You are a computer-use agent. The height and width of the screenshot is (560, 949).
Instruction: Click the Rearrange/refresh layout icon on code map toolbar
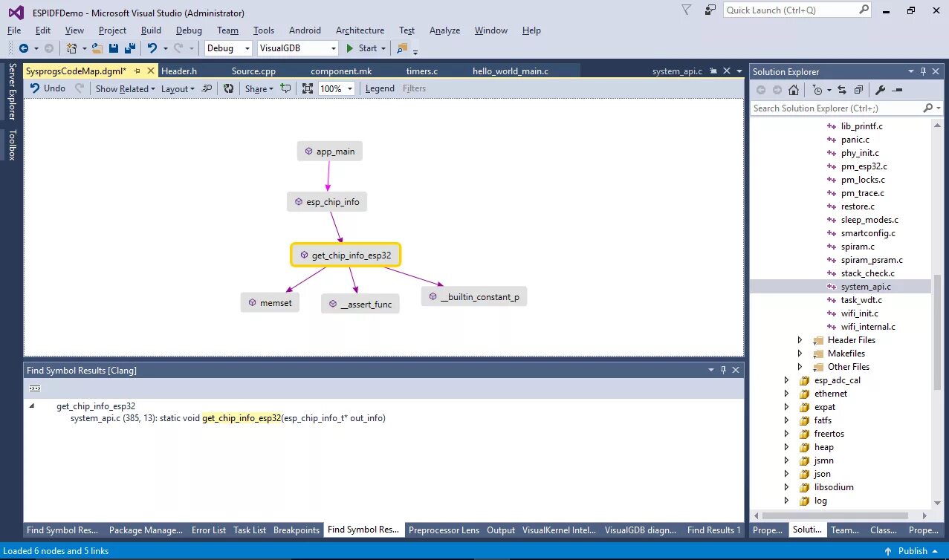(x=229, y=88)
